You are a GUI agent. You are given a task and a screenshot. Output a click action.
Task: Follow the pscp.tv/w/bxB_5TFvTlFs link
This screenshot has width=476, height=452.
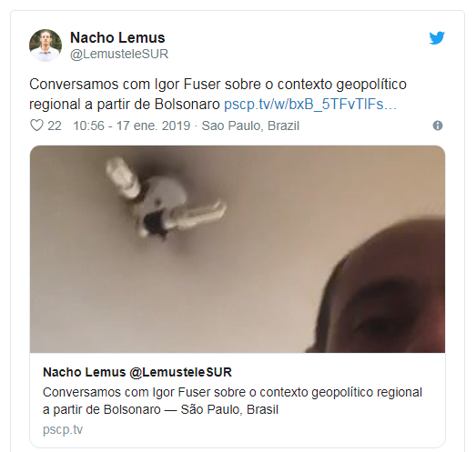(310, 104)
